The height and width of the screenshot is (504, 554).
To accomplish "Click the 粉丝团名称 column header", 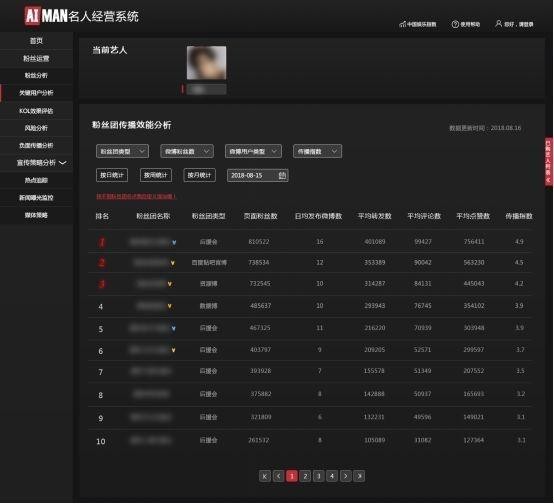I will pyautogui.click(x=153, y=216).
